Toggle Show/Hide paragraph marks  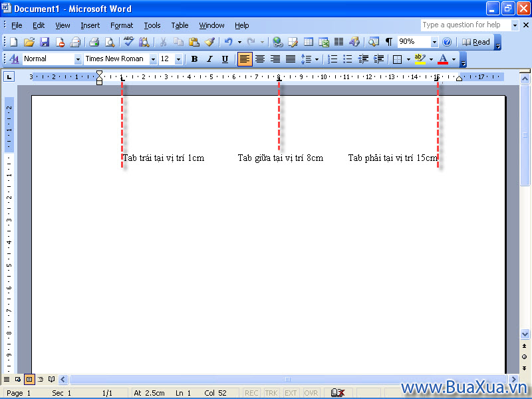389,42
